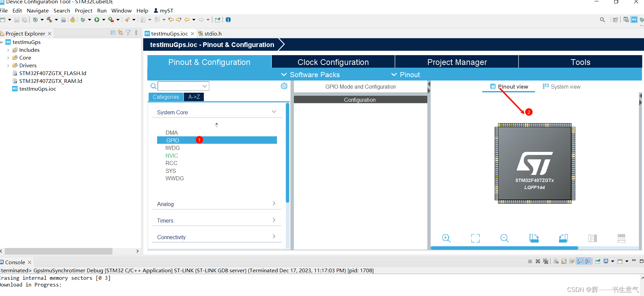This screenshot has width=644, height=296.
Task: Open the Pinout dropdown menu
Action: click(406, 75)
